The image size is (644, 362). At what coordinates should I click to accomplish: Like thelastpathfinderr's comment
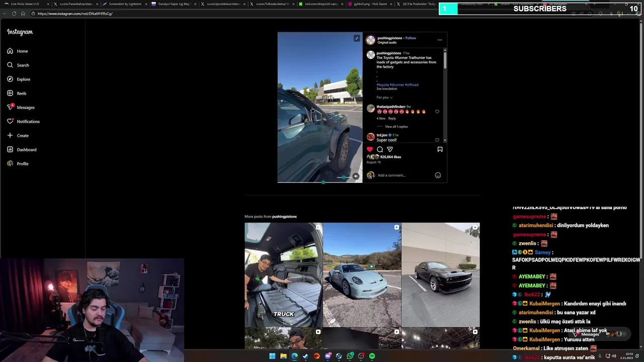(437, 112)
